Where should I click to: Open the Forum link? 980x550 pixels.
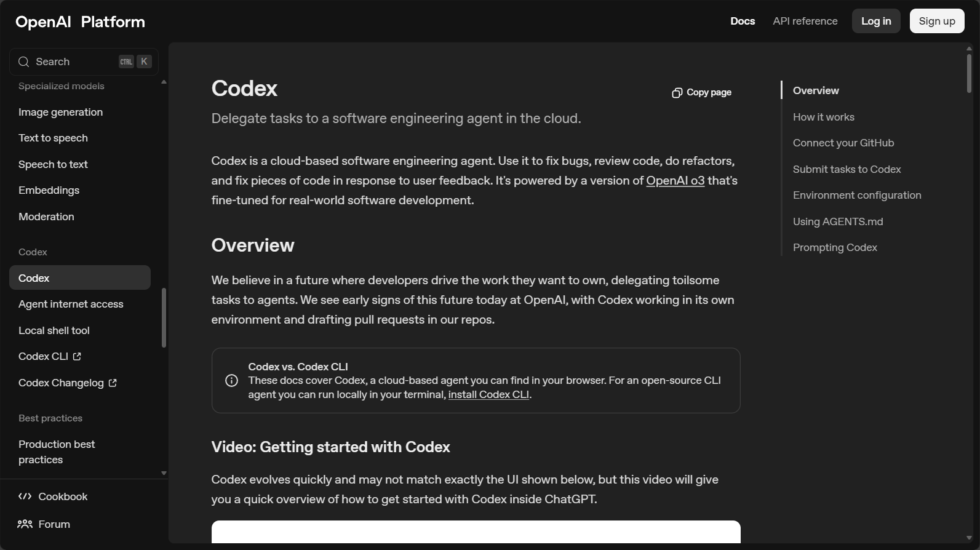click(44, 524)
